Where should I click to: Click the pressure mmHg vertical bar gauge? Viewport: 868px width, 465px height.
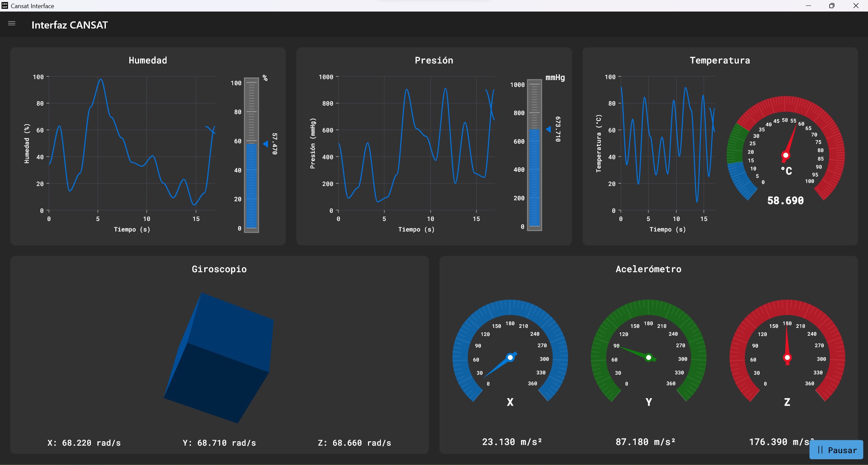pyautogui.click(x=534, y=154)
